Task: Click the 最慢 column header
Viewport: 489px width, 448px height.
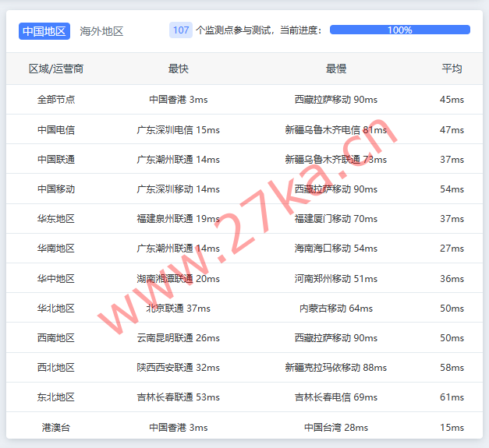Action: tap(336, 69)
